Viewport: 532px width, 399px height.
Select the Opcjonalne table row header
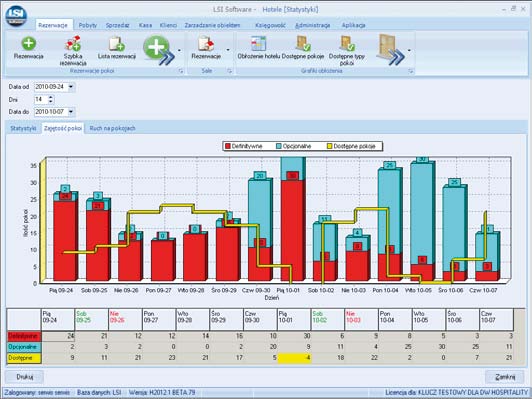[24, 347]
